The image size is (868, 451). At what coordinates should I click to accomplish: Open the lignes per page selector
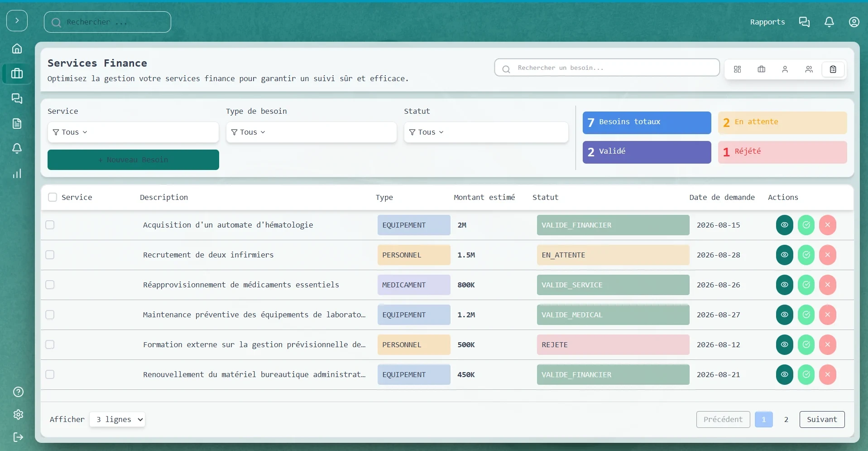click(117, 419)
